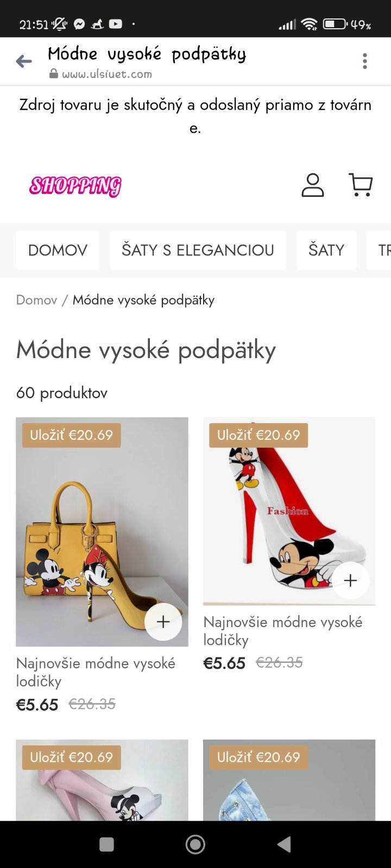View white Mickey platform heel image
Screen dimensions: 391x868
coord(289,511)
